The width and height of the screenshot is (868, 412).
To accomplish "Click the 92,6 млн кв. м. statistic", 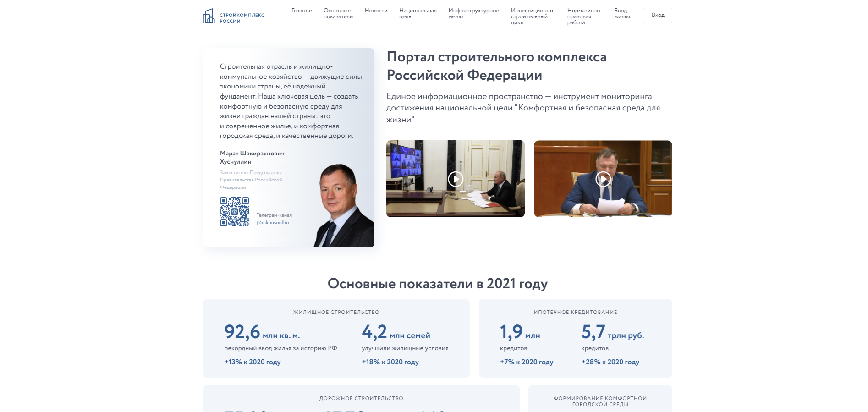I will (262, 332).
